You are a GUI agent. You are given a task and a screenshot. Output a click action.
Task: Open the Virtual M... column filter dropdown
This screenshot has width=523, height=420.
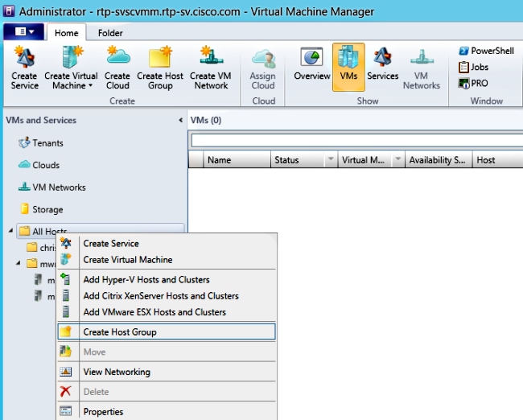tap(398, 159)
